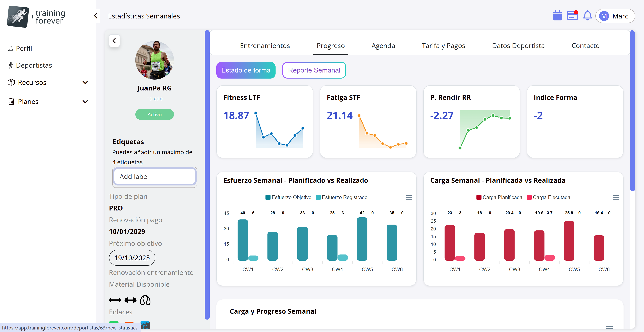Toggle Esfuerzo Registrado legend series
Image resolution: width=644 pixels, height=332 pixels.
pos(341,197)
